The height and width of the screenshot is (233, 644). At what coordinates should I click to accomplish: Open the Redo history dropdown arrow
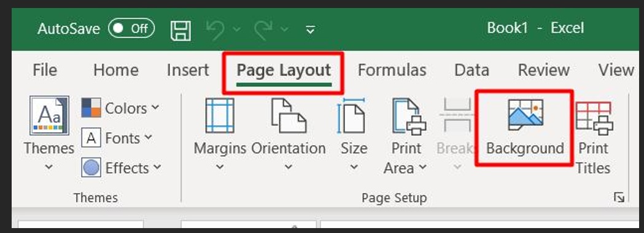click(285, 30)
